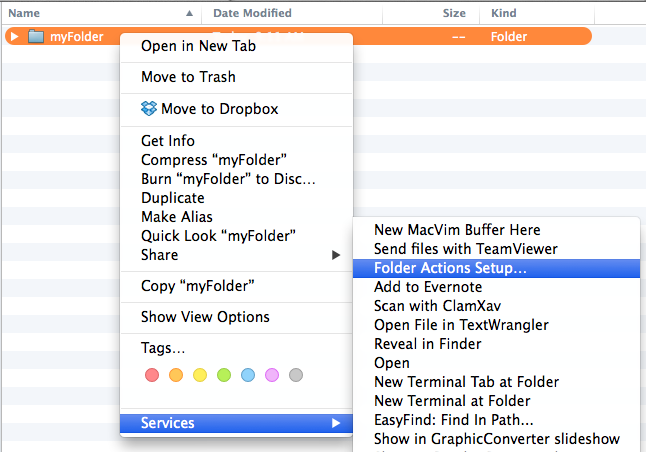
Task: Select Open in the Services submenu
Action: [x=496, y=363]
